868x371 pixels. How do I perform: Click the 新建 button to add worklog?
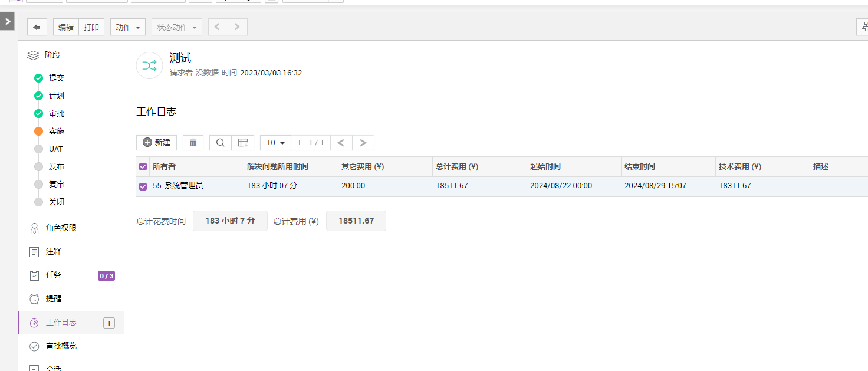(156, 143)
